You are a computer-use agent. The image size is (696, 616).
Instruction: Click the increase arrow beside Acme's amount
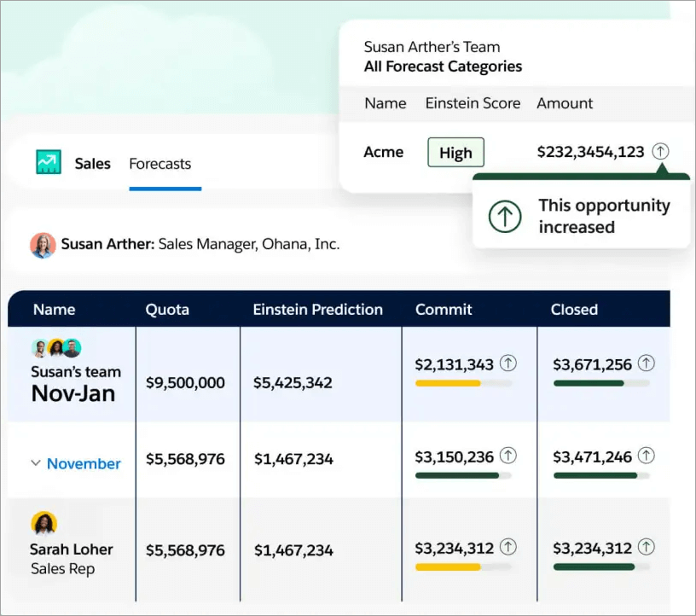660,151
